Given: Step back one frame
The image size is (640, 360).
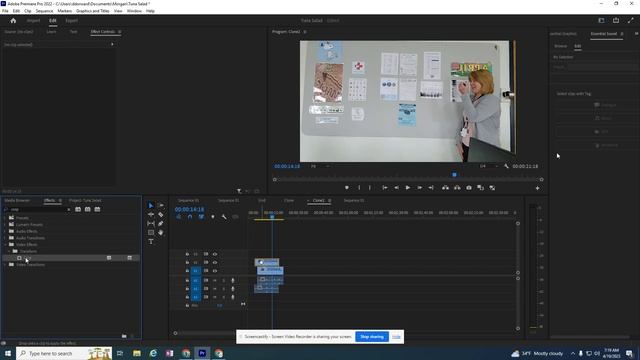Looking at the screenshot, I should 396,188.
